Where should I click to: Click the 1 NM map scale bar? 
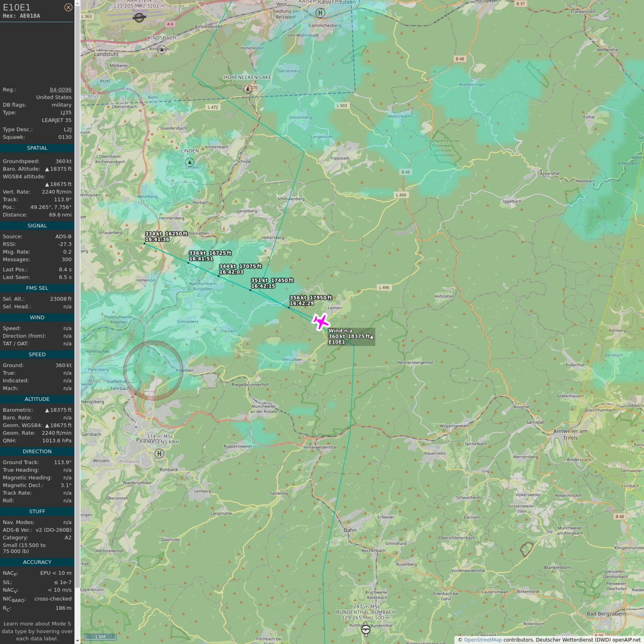click(x=100, y=637)
